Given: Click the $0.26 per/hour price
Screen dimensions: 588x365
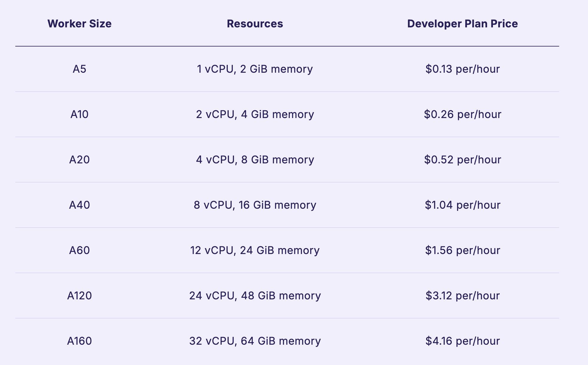Looking at the screenshot, I should click(462, 115).
